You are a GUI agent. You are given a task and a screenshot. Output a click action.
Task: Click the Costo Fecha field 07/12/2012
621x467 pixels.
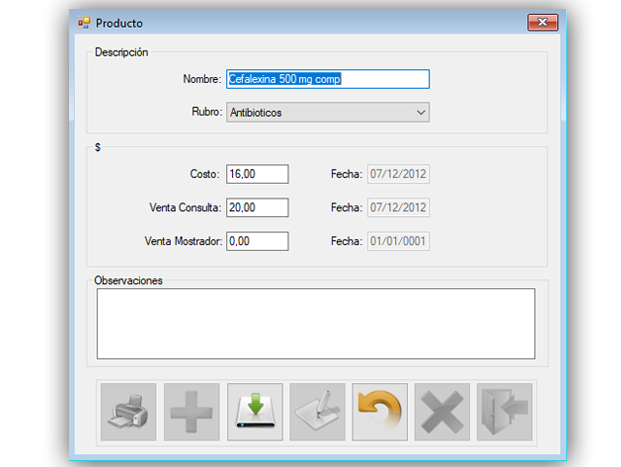398,174
